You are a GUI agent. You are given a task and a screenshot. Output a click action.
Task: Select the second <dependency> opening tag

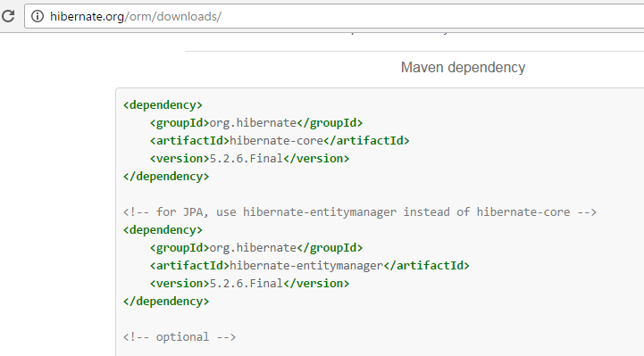point(163,229)
